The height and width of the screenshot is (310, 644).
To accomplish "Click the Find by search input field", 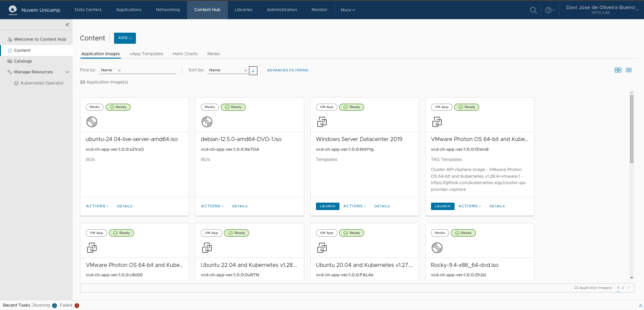I will pos(150,70).
